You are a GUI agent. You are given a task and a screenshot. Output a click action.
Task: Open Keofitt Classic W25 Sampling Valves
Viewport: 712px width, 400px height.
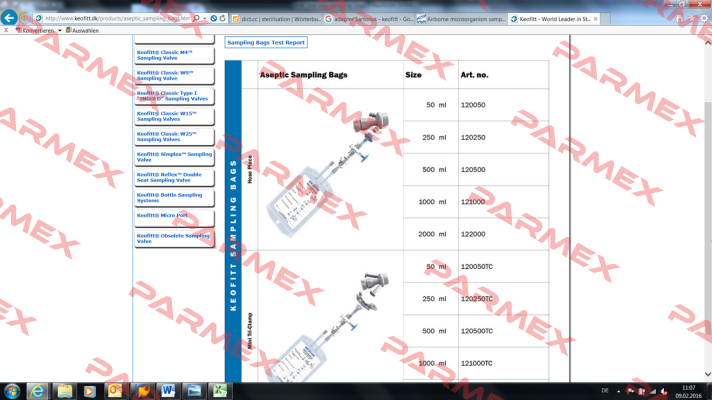point(174,137)
